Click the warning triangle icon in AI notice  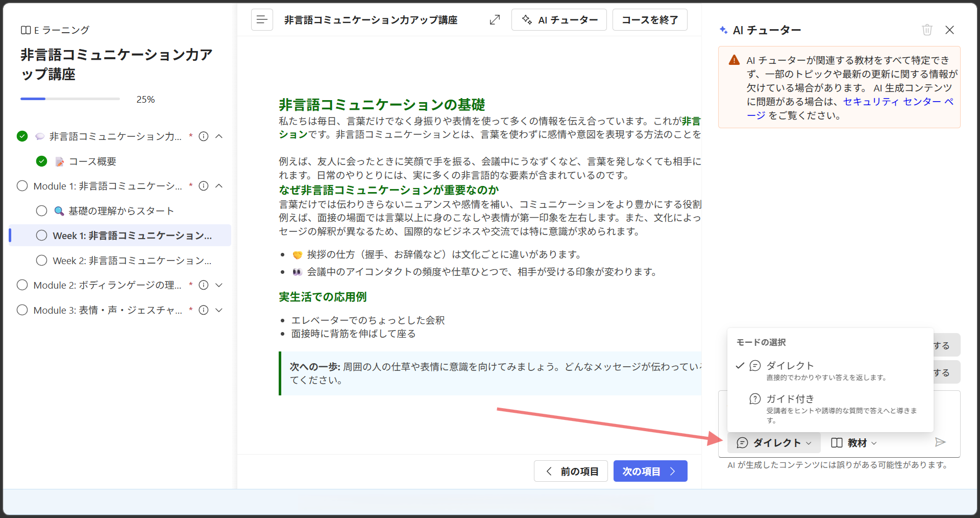tap(734, 60)
